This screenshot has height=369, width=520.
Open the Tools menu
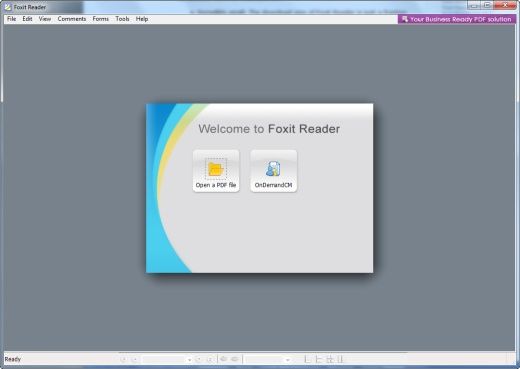click(122, 19)
